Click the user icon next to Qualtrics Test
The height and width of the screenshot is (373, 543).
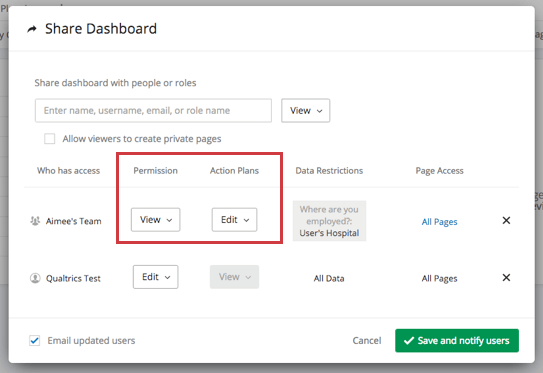click(35, 278)
